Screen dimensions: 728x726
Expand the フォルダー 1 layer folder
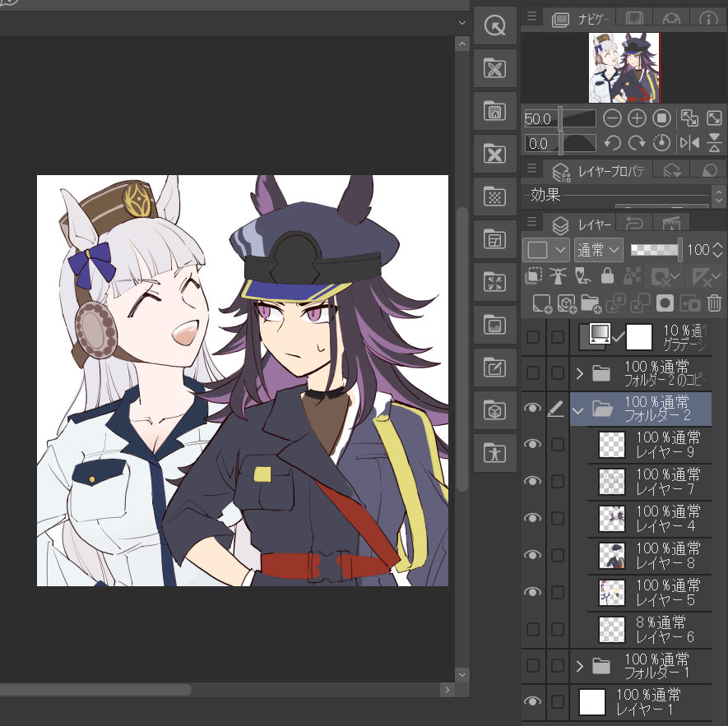pyautogui.click(x=580, y=666)
